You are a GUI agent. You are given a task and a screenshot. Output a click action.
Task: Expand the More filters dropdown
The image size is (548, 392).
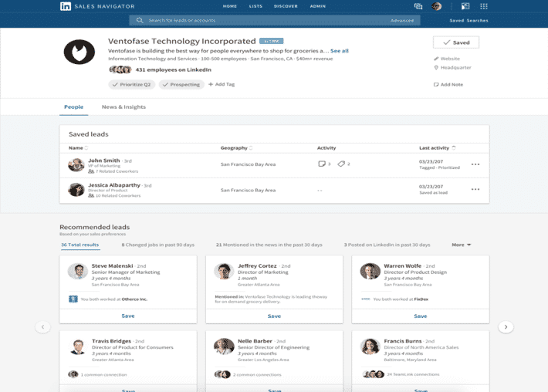[x=462, y=245]
